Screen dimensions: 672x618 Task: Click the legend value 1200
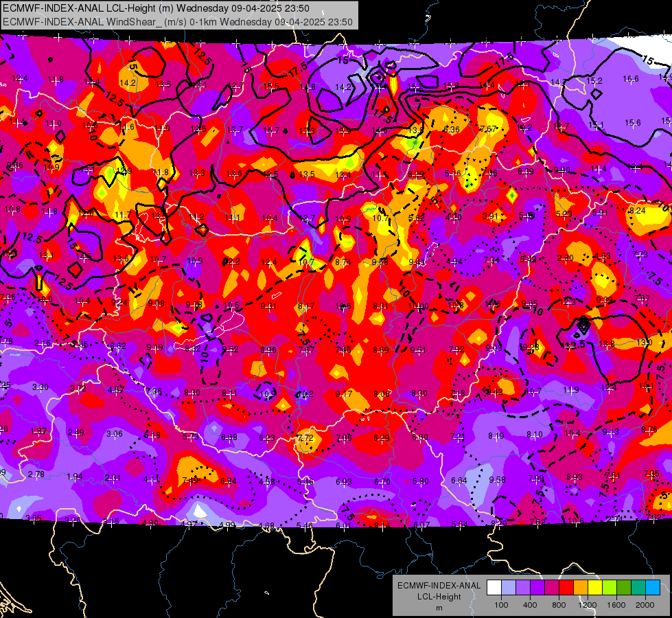(588, 605)
